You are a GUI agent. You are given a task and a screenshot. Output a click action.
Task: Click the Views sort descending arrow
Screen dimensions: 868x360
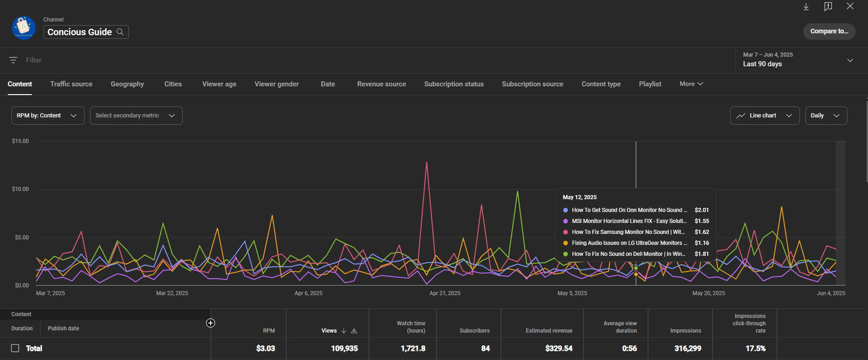[344, 331]
